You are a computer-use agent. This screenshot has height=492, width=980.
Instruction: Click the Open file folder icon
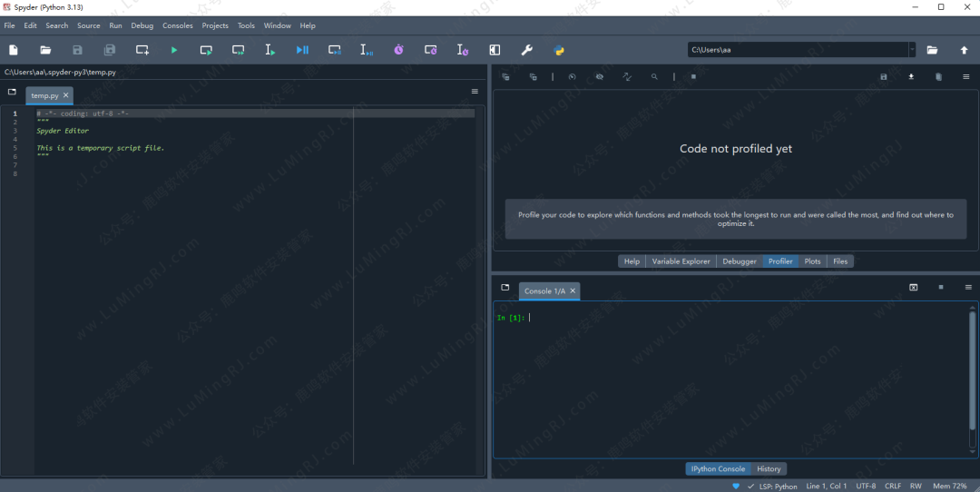point(45,50)
